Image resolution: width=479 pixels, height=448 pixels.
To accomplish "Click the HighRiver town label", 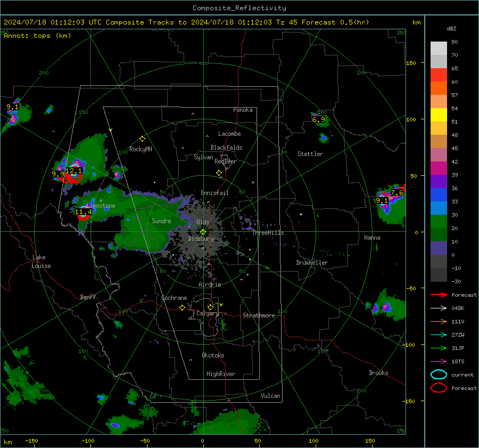I will 220,374.
